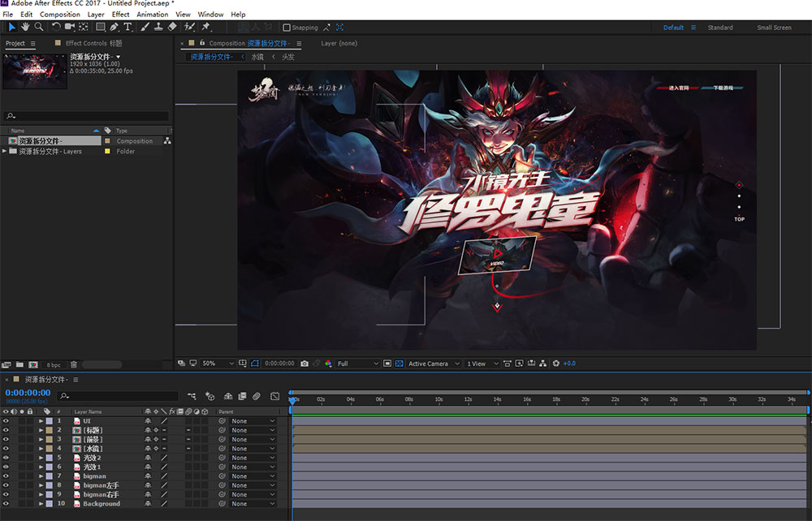The image size is (812, 521).
Task: Toggle Pixel Aspect Ratio Correction
Action: click(507, 364)
